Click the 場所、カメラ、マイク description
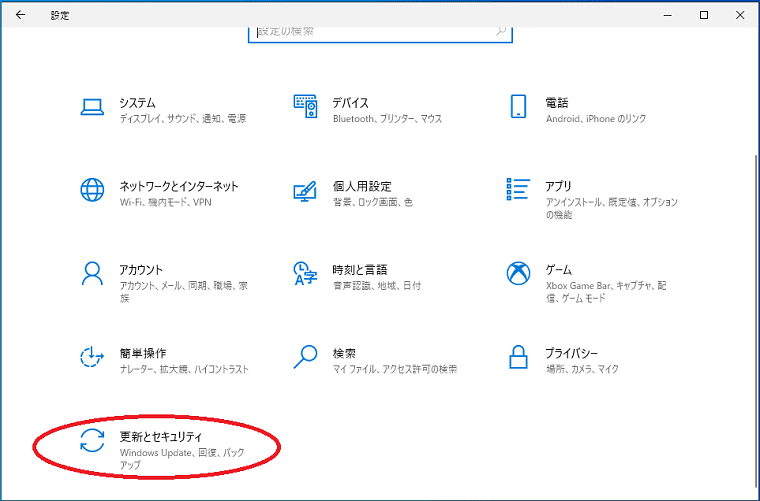Screen dimensions: 760x501 (582, 369)
